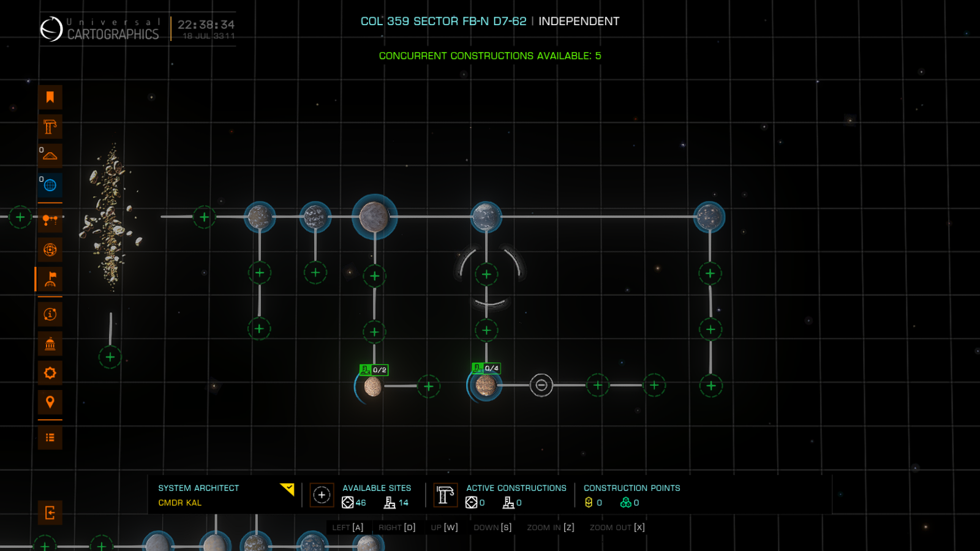This screenshot has height=551, width=980.
Task: Open the bookmarks icon in sidebar
Action: tap(50, 97)
